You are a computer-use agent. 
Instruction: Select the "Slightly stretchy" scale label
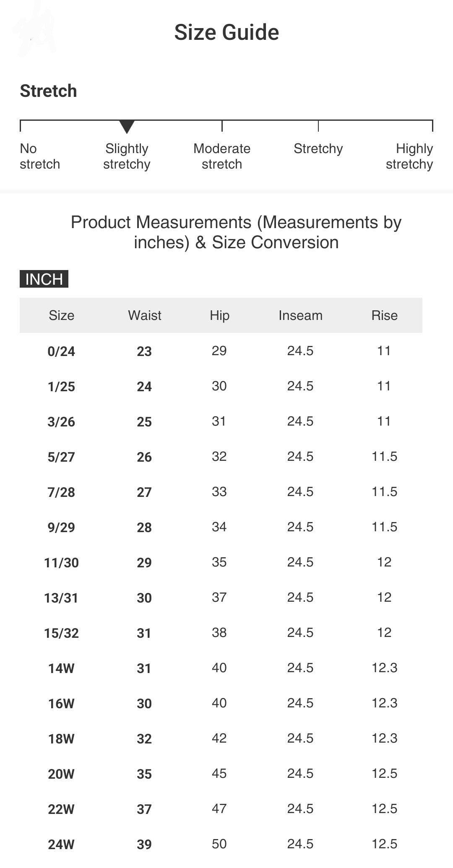(x=127, y=156)
